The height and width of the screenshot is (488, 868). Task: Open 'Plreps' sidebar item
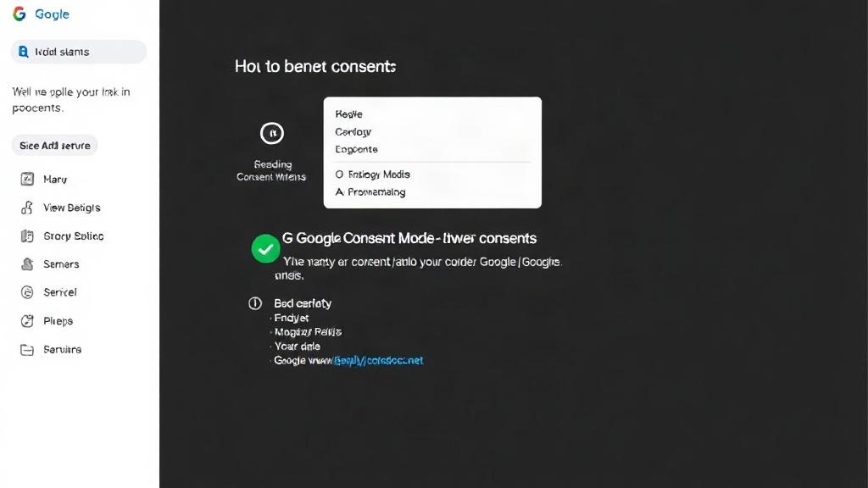coord(58,321)
